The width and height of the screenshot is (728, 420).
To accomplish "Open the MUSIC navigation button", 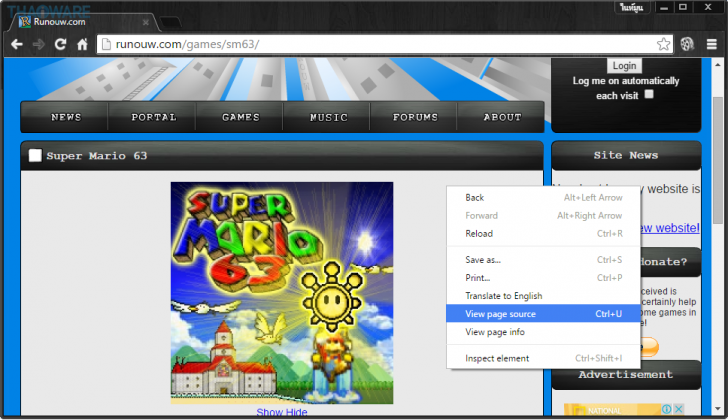I will pos(328,117).
